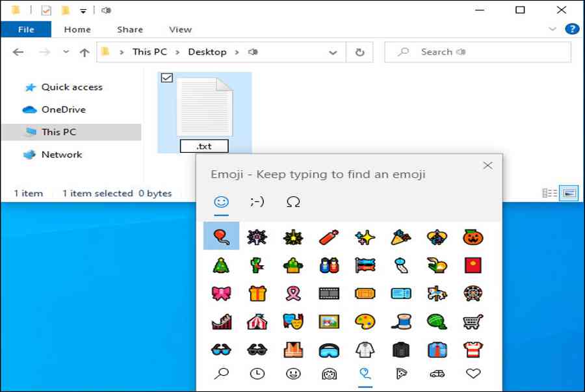Choose the shopping cart emoji
This screenshot has width=585, height=392.
pos(473,322)
